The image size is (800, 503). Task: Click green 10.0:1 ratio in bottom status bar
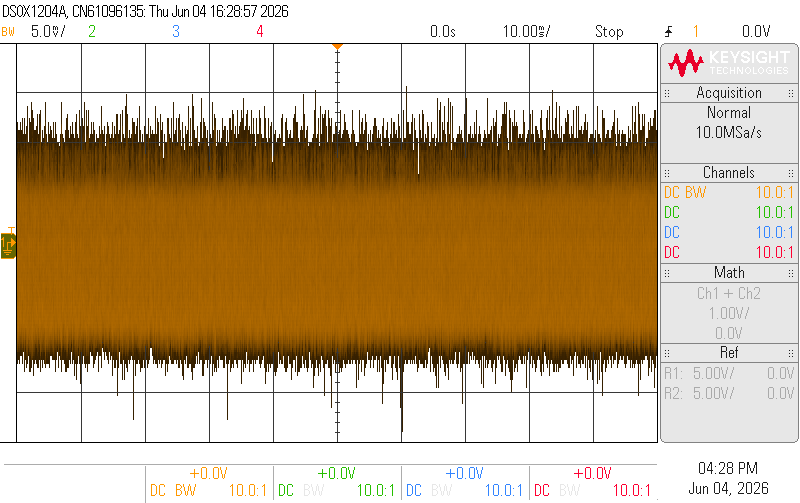[376, 491]
